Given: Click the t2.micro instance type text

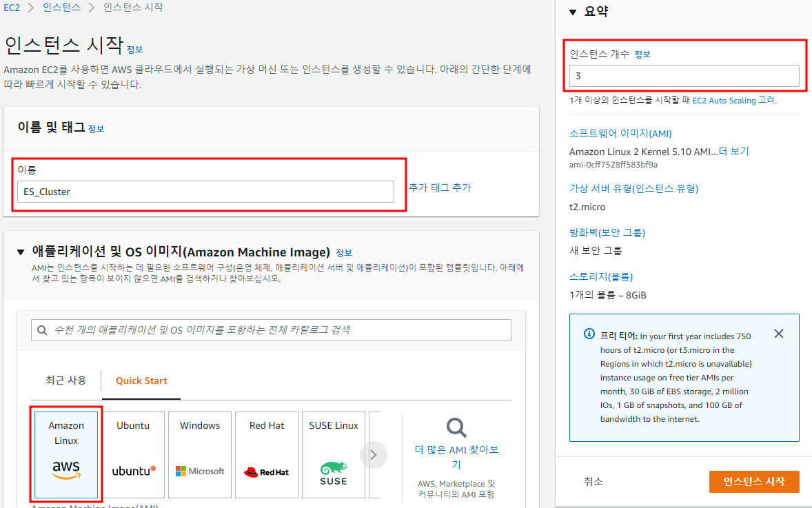Looking at the screenshot, I should [587, 207].
